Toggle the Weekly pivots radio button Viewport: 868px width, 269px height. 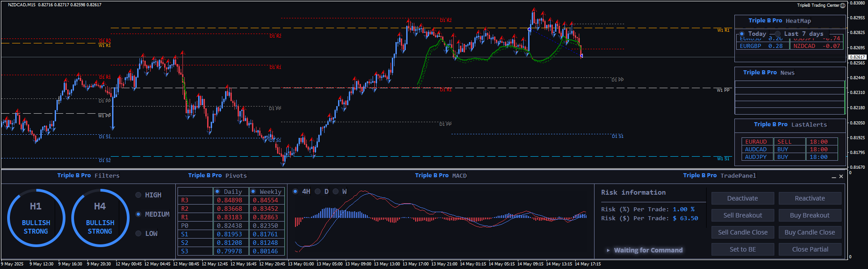[253, 192]
